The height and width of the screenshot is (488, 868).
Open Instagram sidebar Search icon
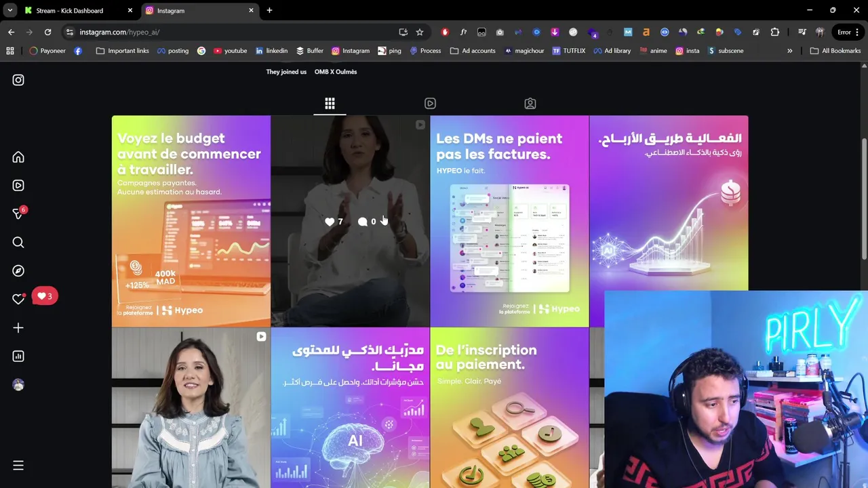coord(18,243)
